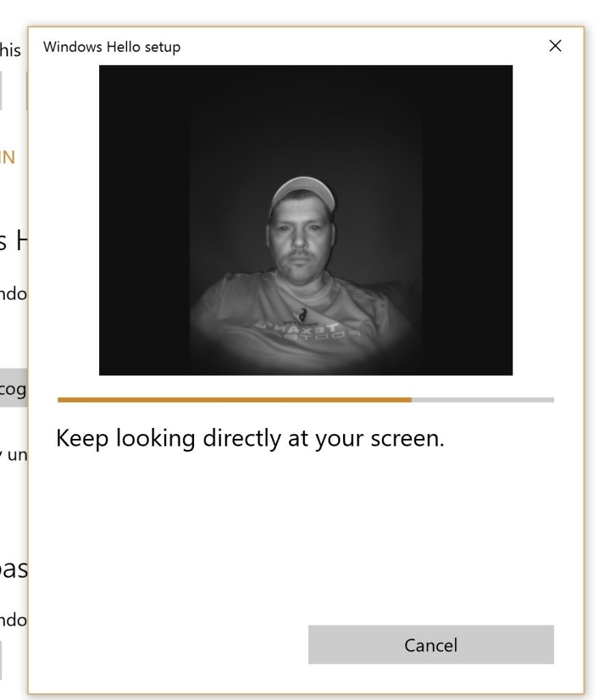Click the camera preview feed
The image size is (615, 700).
tap(305, 219)
